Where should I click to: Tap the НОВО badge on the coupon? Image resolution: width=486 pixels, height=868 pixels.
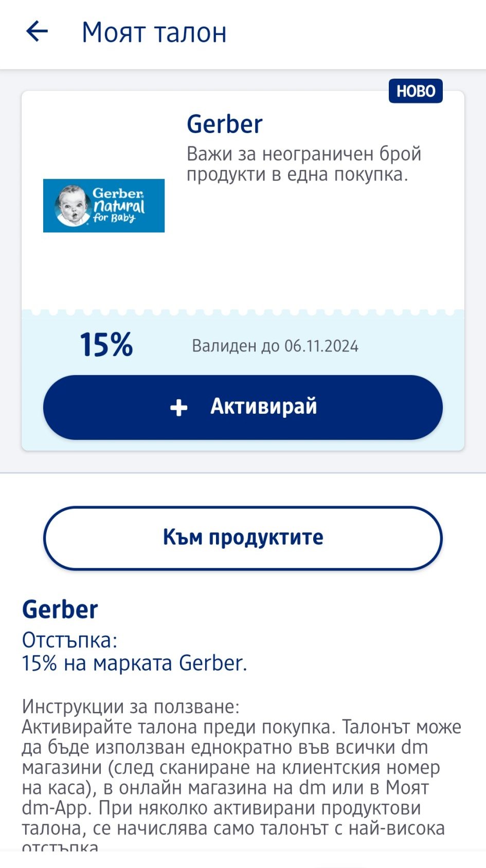tap(416, 91)
